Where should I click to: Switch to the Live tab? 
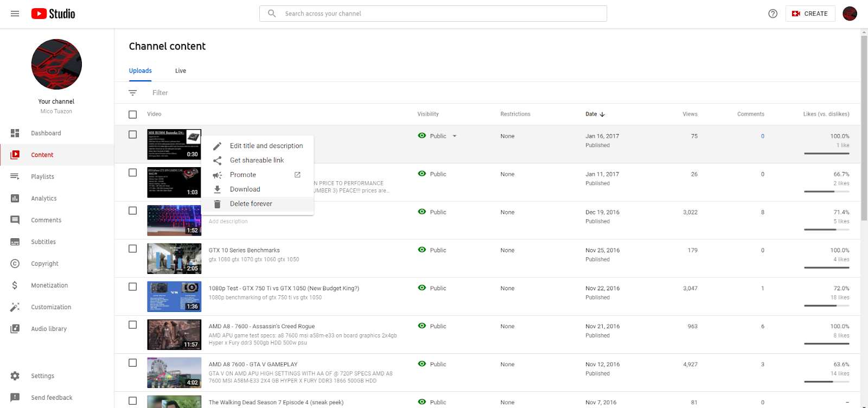point(181,71)
